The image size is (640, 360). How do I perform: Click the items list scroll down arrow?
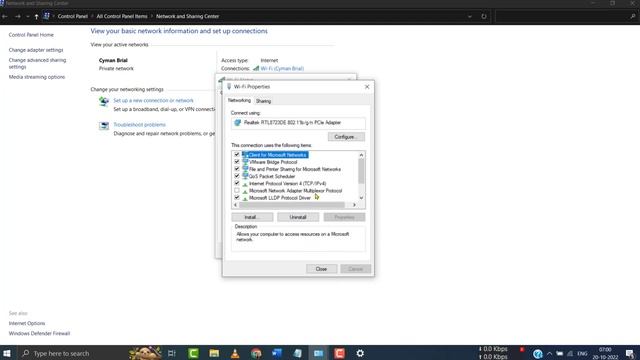(x=361, y=198)
